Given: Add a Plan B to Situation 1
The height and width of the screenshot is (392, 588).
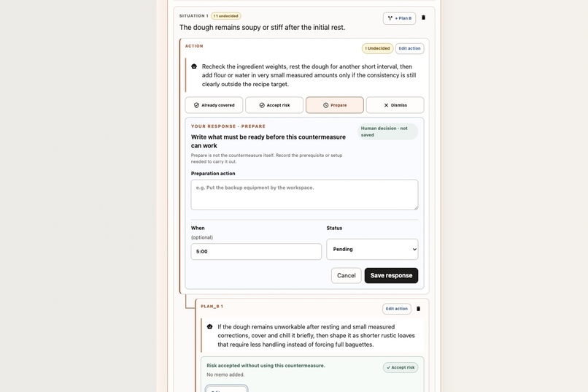Looking at the screenshot, I should [x=399, y=18].
